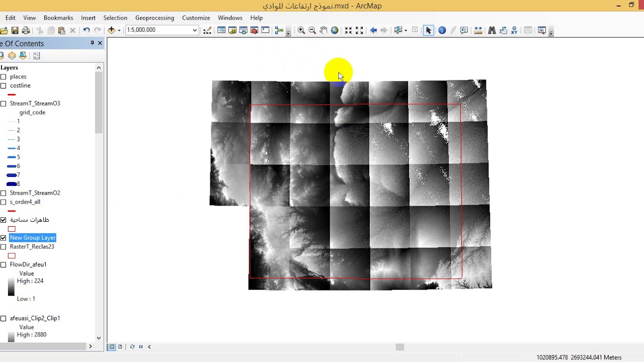Pause map drawing
This screenshot has height=362, width=644.
click(141, 346)
